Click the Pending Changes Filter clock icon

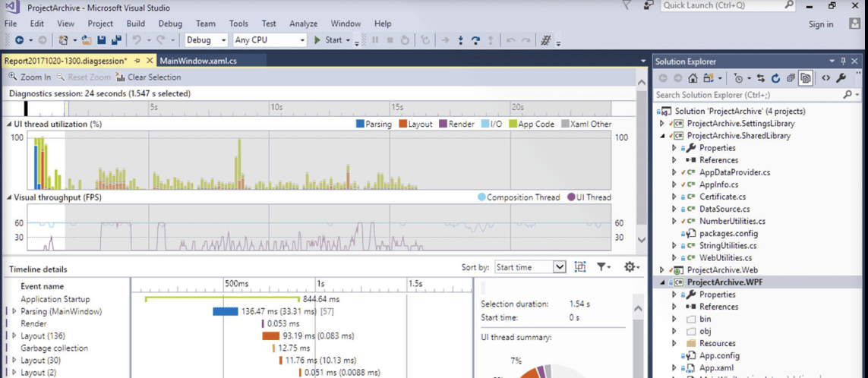[738, 79]
